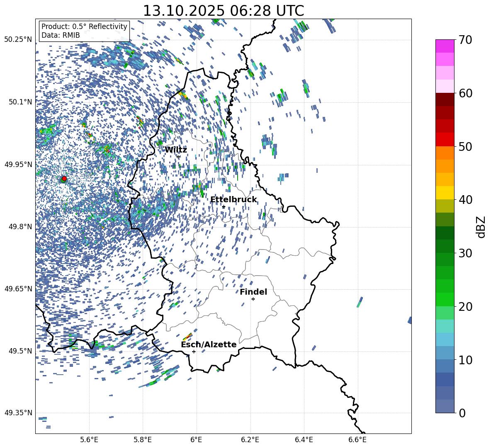491x448 pixels.
Task: Click the Esch/Alzette station cross marker
Action: click(194, 351)
